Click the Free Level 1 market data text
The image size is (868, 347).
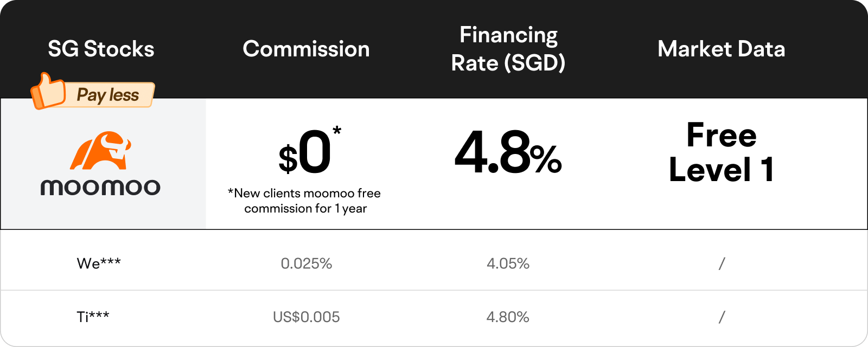(x=721, y=152)
